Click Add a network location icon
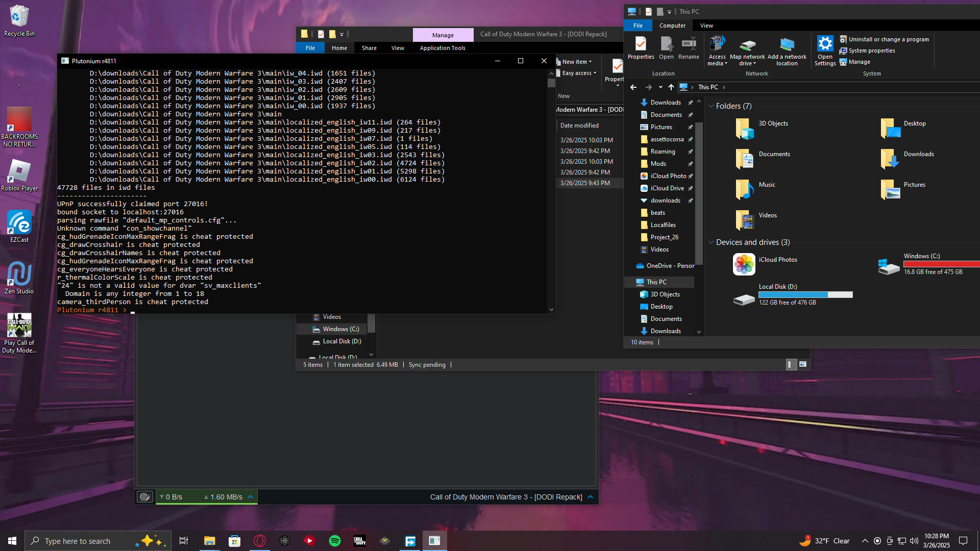The height and width of the screenshot is (551, 980). pyautogui.click(x=787, y=45)
